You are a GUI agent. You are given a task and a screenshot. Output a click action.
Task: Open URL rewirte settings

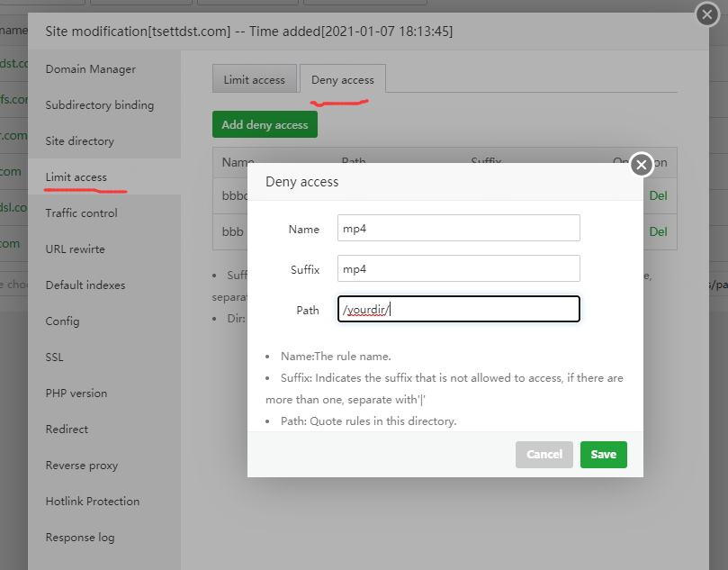coord(76,249)
